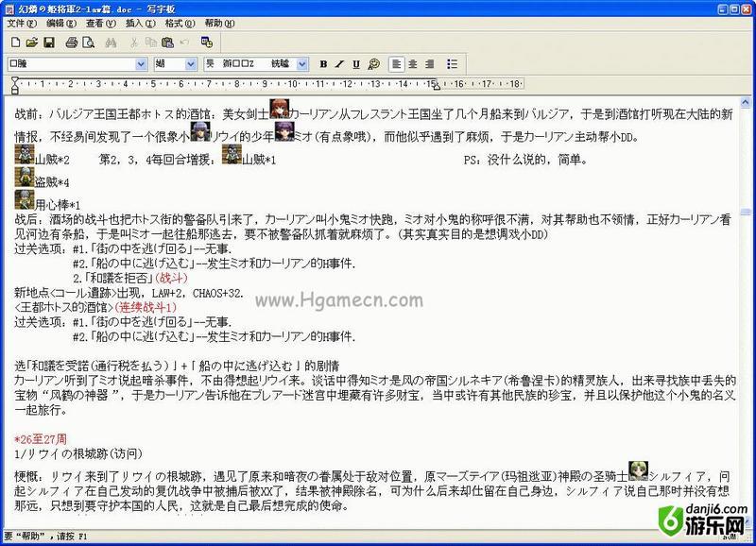756x546 pixels.
Task: Open the 文件 (File) menu
Action: coord(21,23)
